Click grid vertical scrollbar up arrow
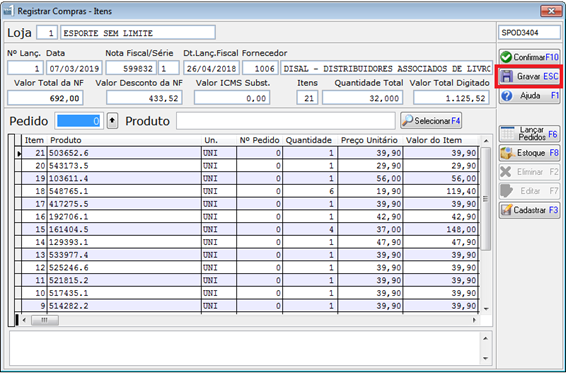Image resolution: width=566 pixels, height=373 pixels. click(486, 141)
